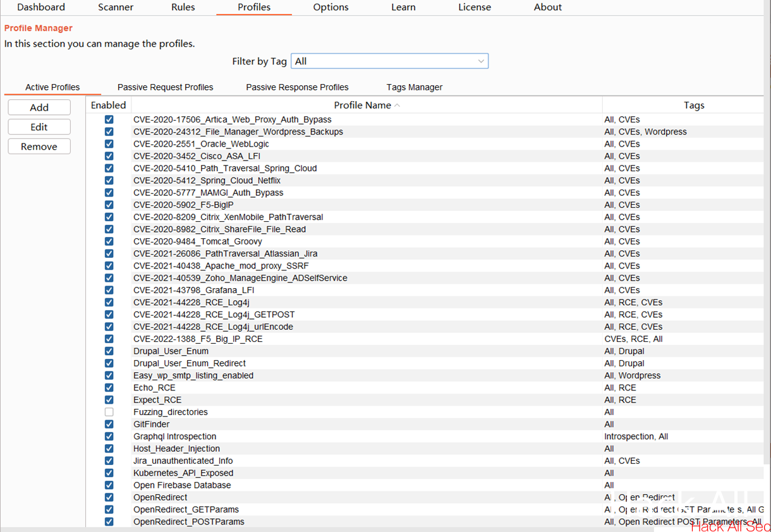Open the About tab

point(548,7)
